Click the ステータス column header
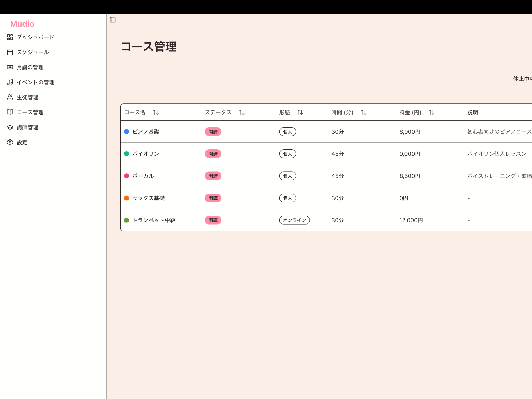Viewport: 532px width, 399px height. click(218, 112)
